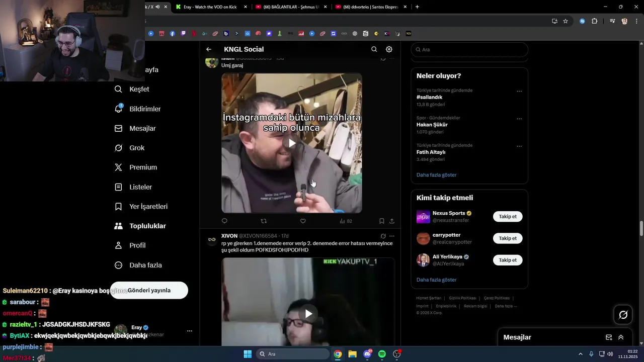
Task: Open KNGL Social settings gear
Action: tap(389, 49)
